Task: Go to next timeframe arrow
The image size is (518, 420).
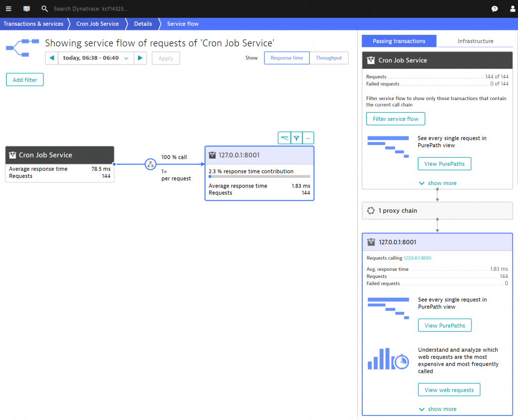Action: pyautogui.click(x=140, y=58)
